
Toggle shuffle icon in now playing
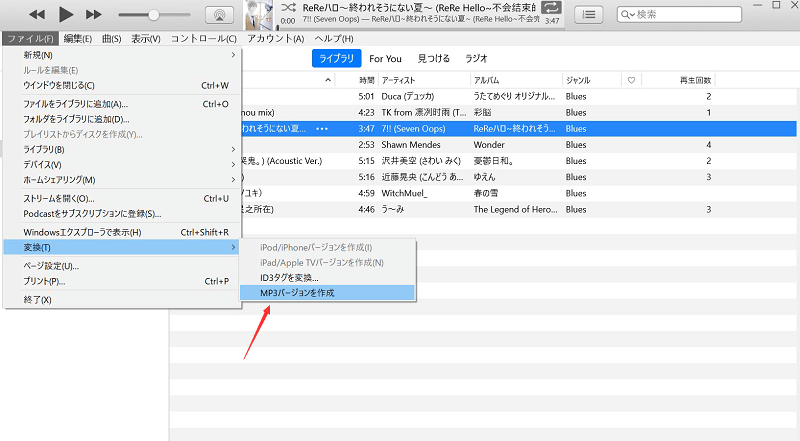288,7
